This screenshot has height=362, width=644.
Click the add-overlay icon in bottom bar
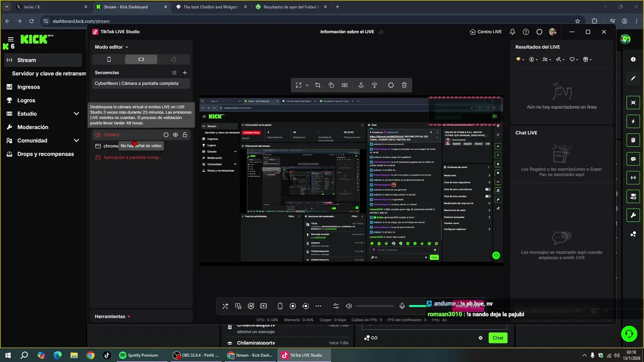pos(264,306)
